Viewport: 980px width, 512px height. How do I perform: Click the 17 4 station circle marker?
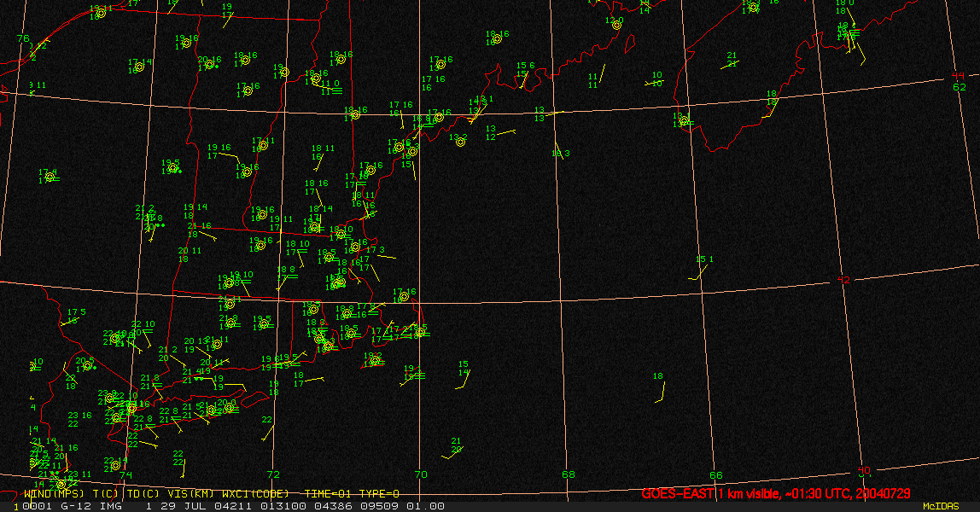[x=50, y=177]
